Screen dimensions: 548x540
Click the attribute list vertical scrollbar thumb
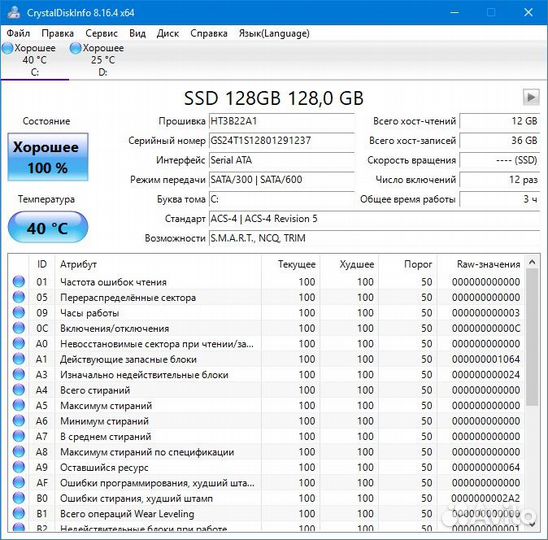[532, 337]
